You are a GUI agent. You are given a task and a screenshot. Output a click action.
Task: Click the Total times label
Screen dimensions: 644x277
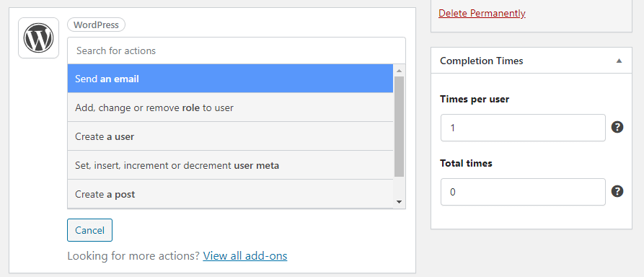click(466, 163)
